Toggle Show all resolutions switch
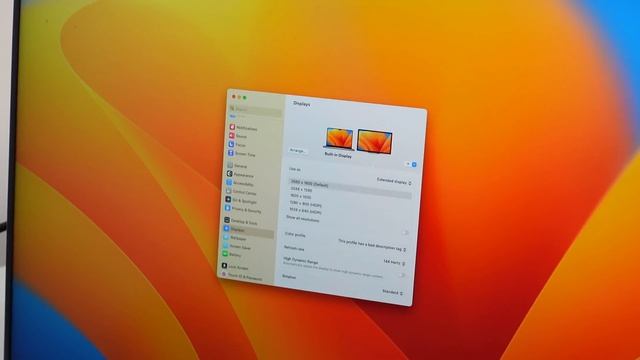 tap(404, 232)
